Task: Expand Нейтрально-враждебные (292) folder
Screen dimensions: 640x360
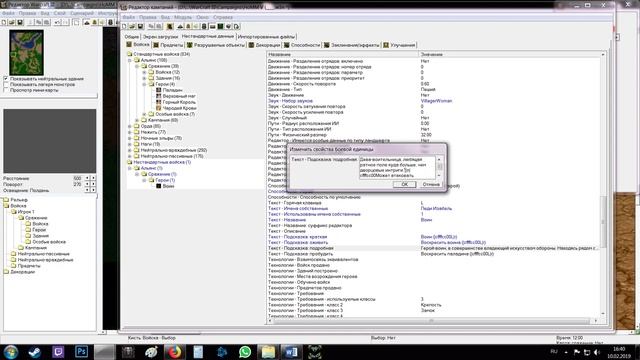Action: [x=130, y=150]
